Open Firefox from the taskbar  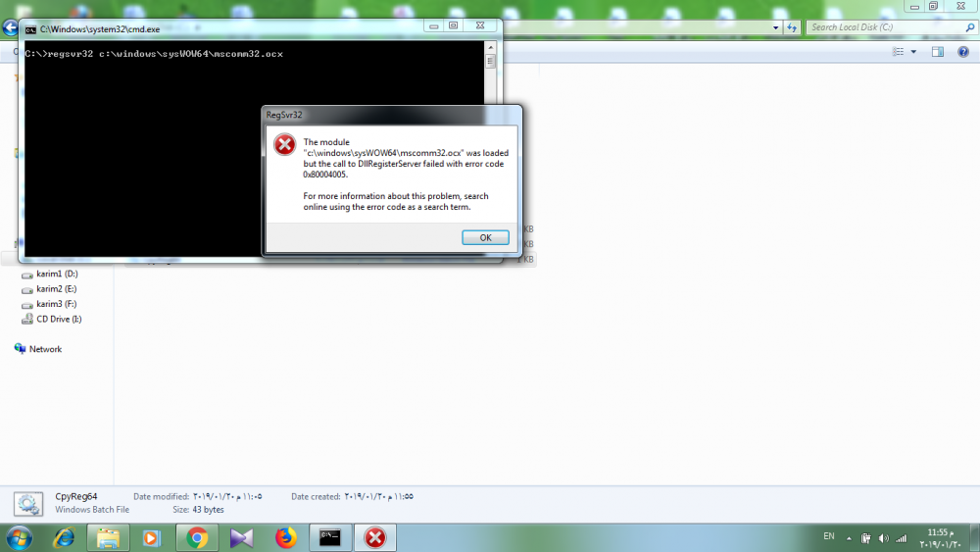285,537
